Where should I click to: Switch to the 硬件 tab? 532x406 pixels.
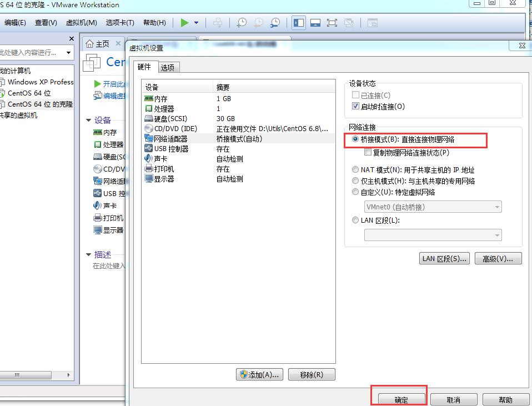pos(144,67)
